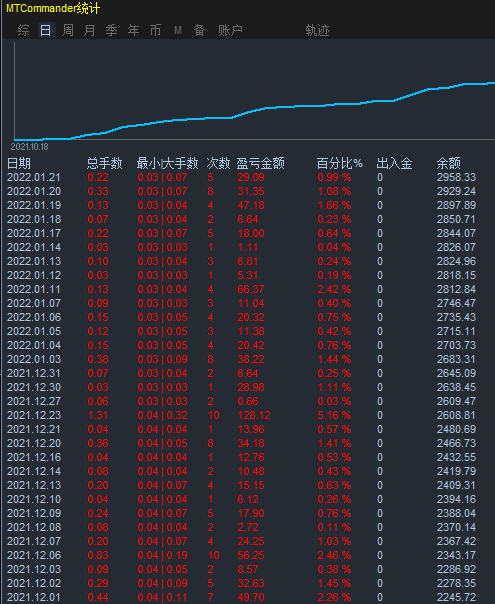Click chart start date 2021.10.18

29,147
